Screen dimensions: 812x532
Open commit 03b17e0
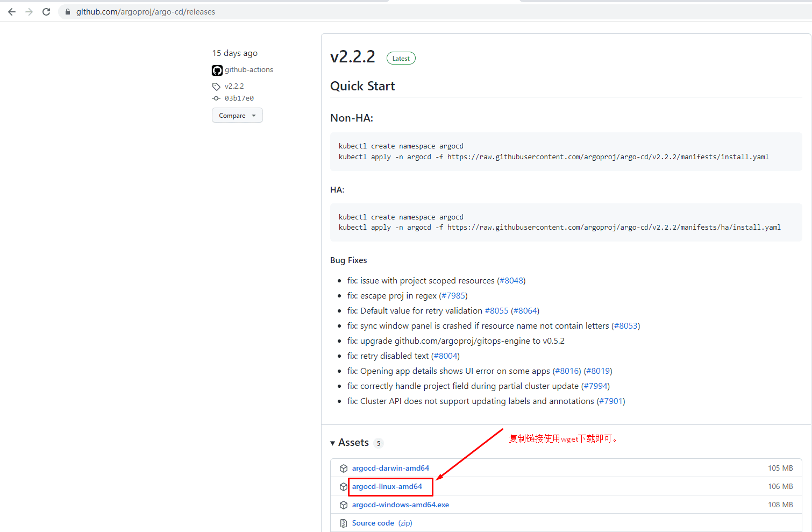239,98
